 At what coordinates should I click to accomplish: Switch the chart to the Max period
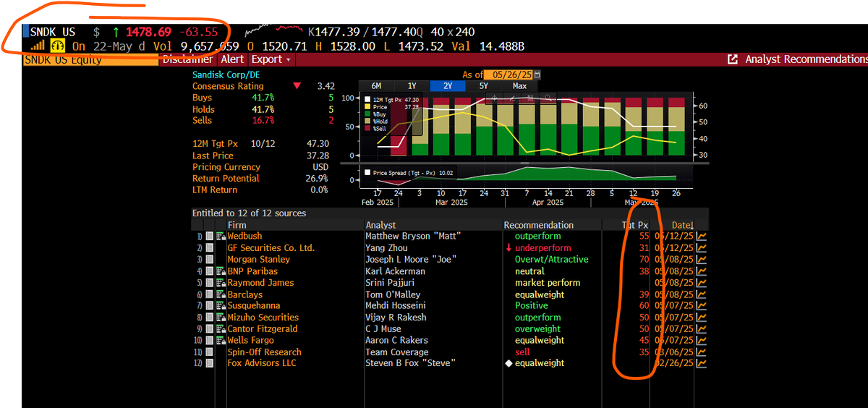[519, 85]
